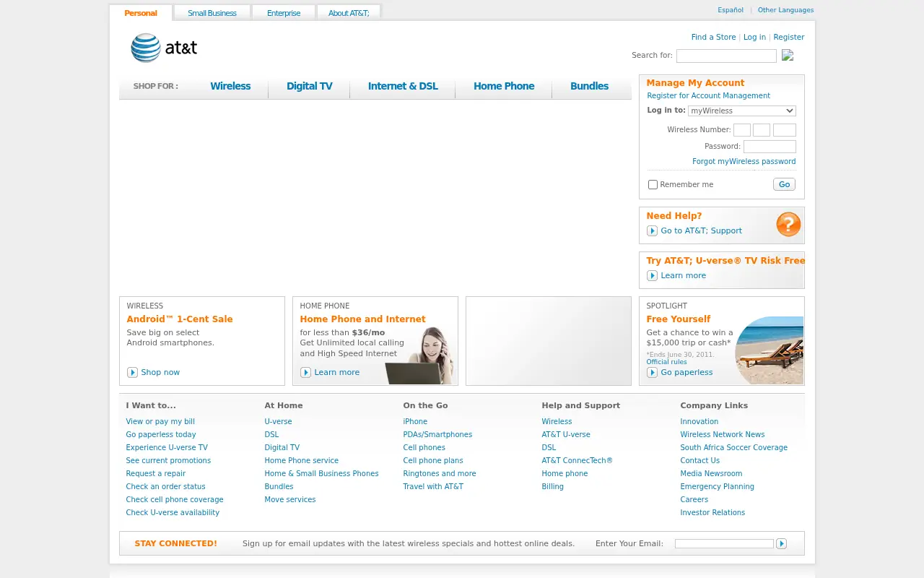924x578 pixels.
Task: Click the first Wireless Number box
Action: coord(742,130)
